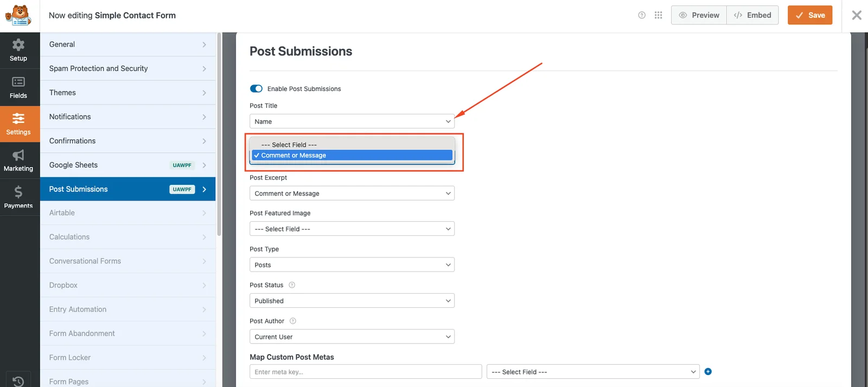Open the Setup gear panel
Screen dimensions: 868x387
click(x=18, y=50)
